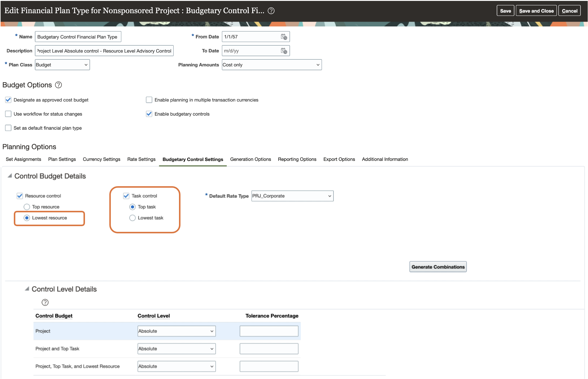Uncheck Designate as approved cost budget

pos(8,100)
